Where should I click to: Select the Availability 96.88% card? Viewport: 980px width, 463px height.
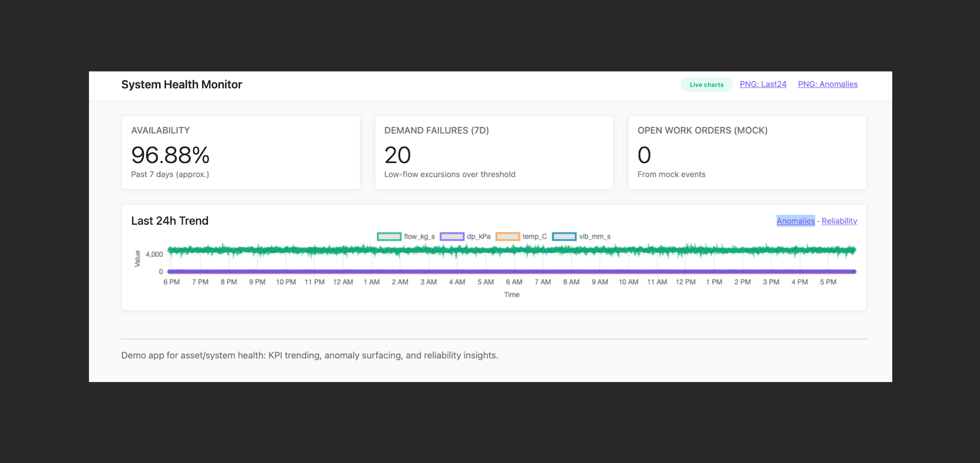241,152
